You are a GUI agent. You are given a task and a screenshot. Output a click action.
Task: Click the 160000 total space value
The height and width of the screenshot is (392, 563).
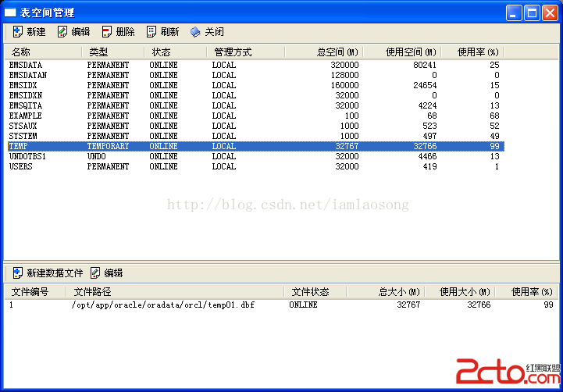[x=344, y=85]
